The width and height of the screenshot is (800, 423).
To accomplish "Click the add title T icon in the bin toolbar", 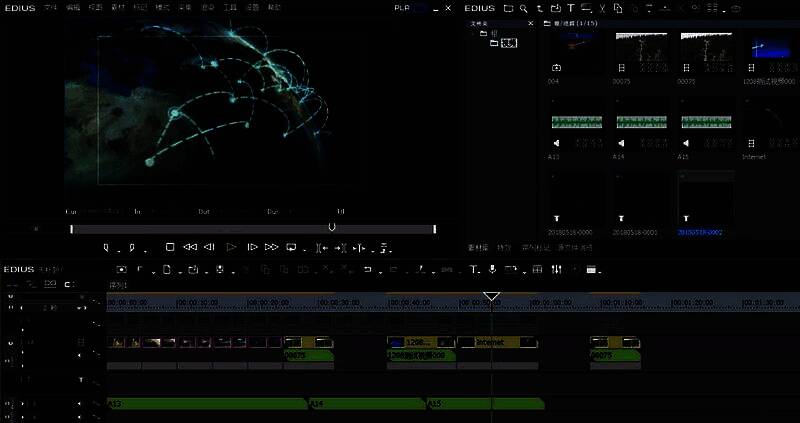I will pos(570,8).
